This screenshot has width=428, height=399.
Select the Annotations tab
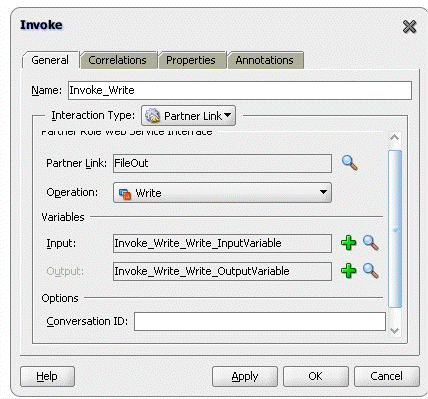click(265, 60)
